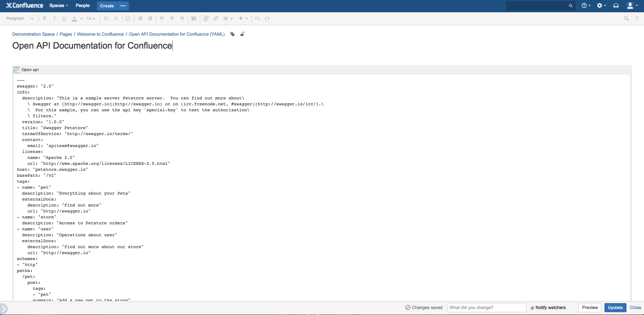The width and height of the screenshot is (644, 315).
Task: Select the Open api macro header
Action: [322, 70]
